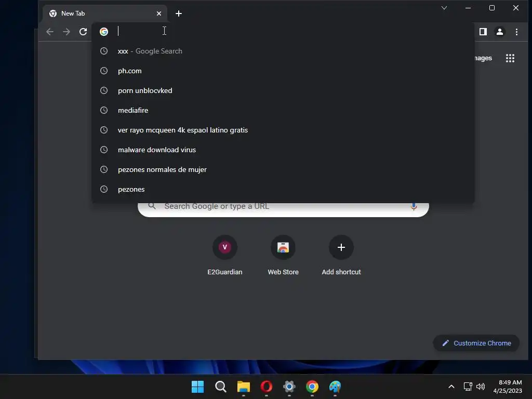
Task: Open the tab search chevron
Action: click(444, 8)
